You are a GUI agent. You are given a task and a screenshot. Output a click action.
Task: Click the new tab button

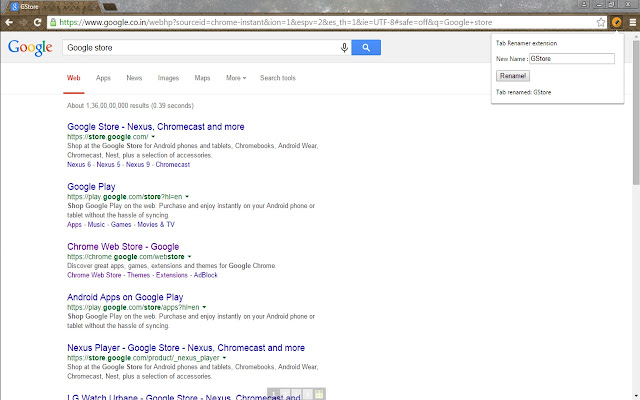109,7
